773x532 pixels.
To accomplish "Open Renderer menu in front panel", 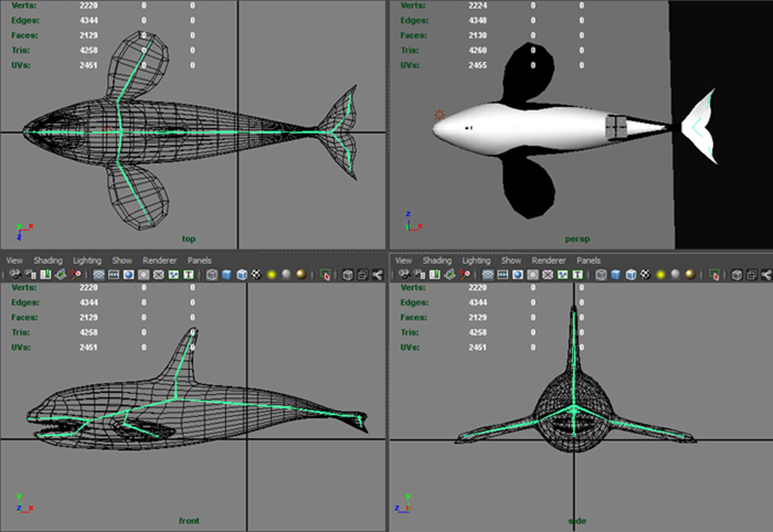I will point(159,261).
